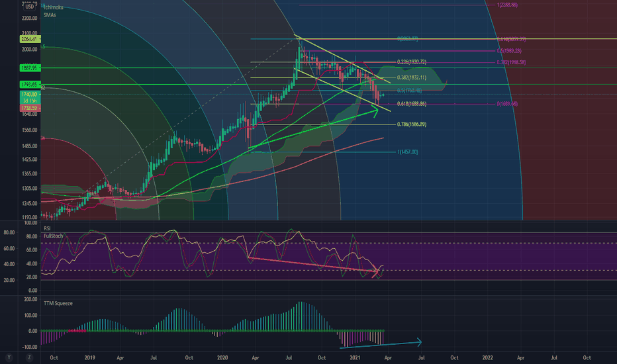Select the TTM Squeeze indicator legend
The height and width of the screenshot is (364, 617).
tap(58, 303)
